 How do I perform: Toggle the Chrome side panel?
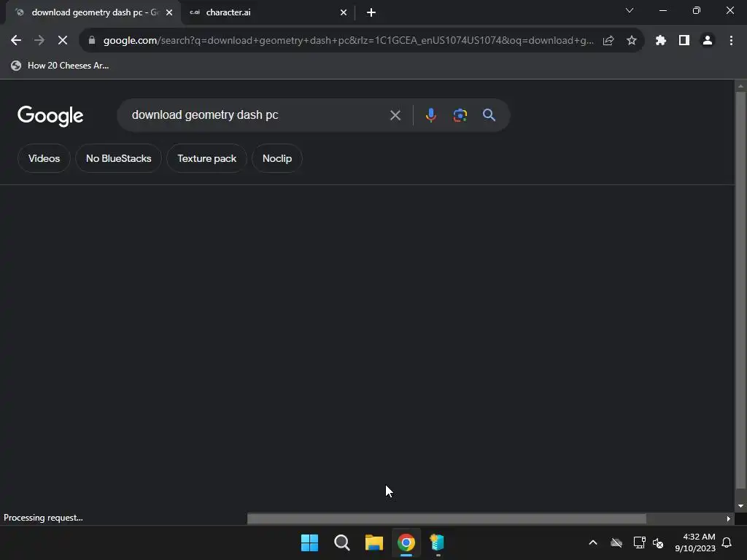684,41
